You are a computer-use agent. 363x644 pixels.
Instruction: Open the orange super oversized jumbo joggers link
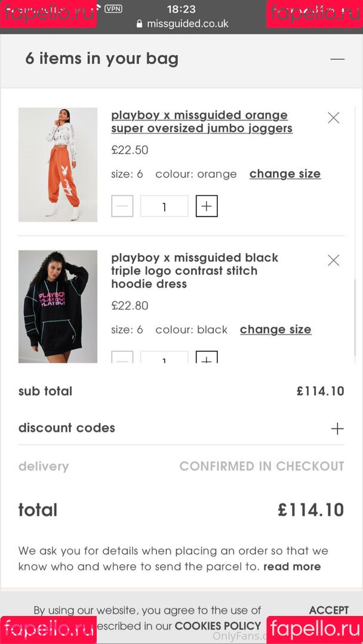pos(202,122)
